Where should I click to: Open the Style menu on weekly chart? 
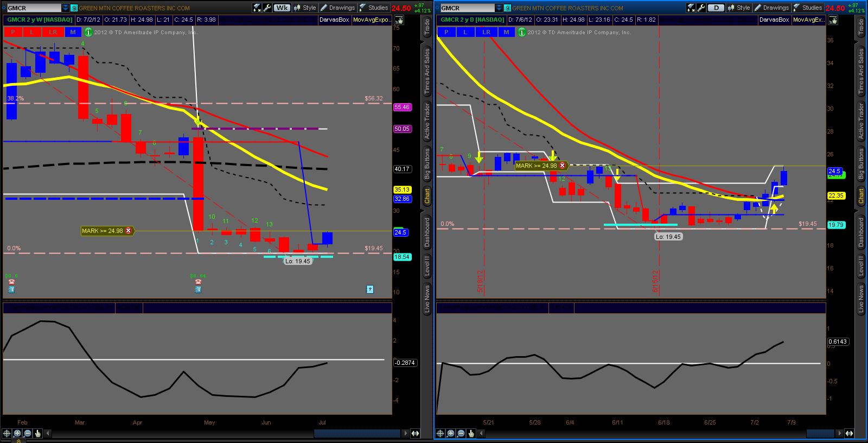pyautogui.click(x=305, y=8)
